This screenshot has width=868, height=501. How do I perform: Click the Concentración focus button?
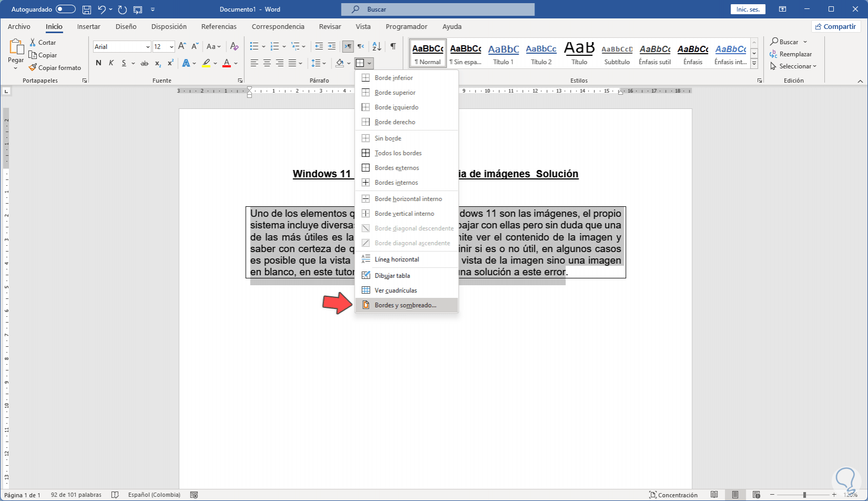[673, 495]
